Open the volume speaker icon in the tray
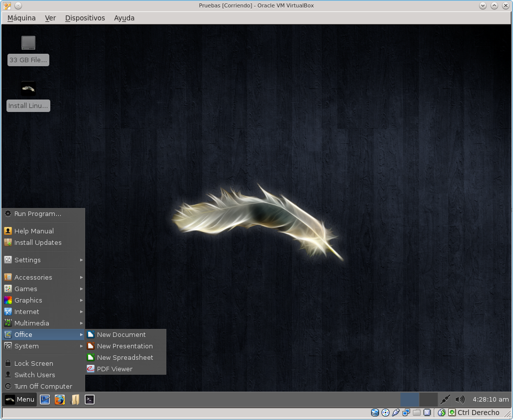513x420 pixels. (460, 400)
